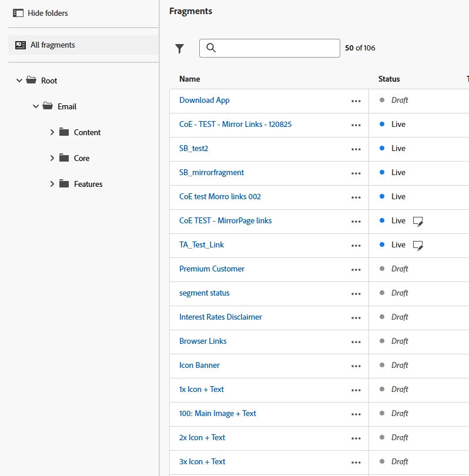Click edit icon beside CoE TEST - MirrorPage links
Image resolution: width=469 pixels, height=476 pixels.
(418, 221)
